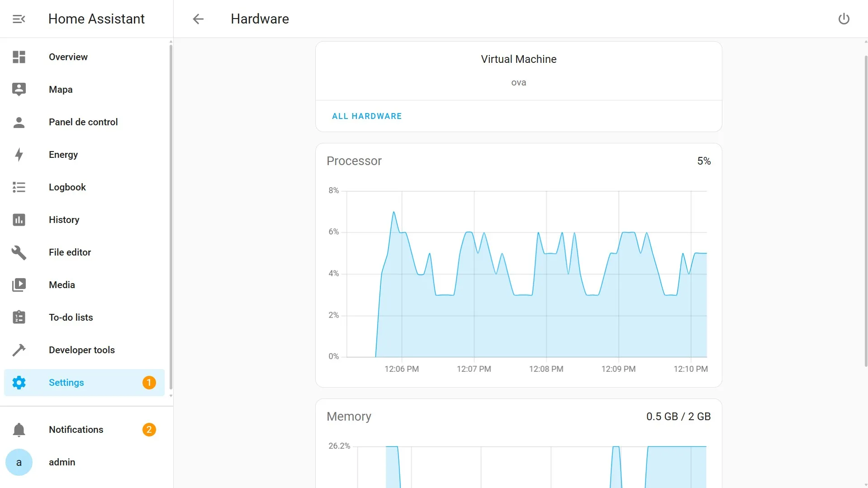Click the Panel de control person icon
Viewport: 868px width, 488px height.
[x=19, y=122]
